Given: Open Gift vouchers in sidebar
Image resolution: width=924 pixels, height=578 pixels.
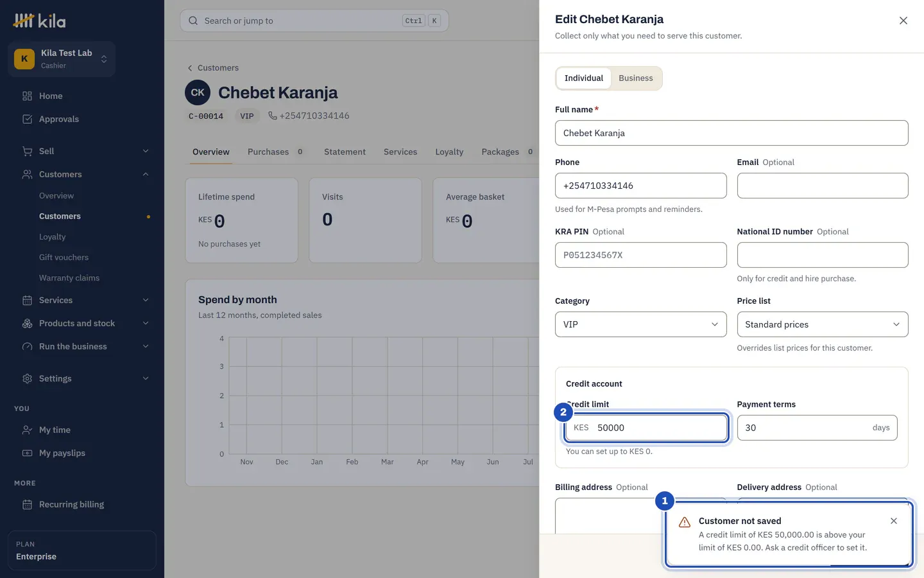Looking at the screenshot, I should 64,258.
